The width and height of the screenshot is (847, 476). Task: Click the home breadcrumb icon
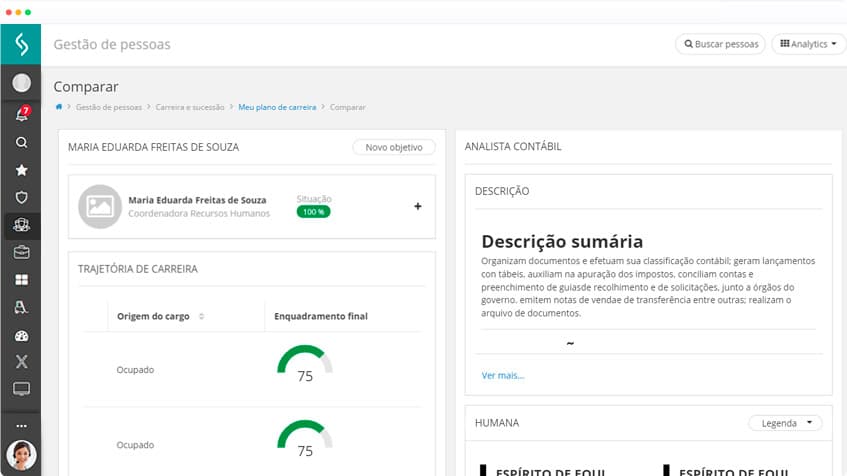[59, 106]
